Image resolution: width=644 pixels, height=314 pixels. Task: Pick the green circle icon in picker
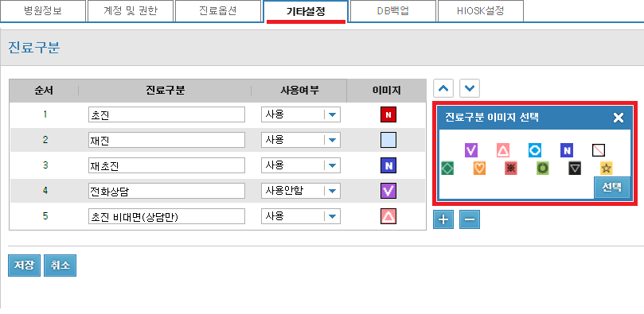543,168
